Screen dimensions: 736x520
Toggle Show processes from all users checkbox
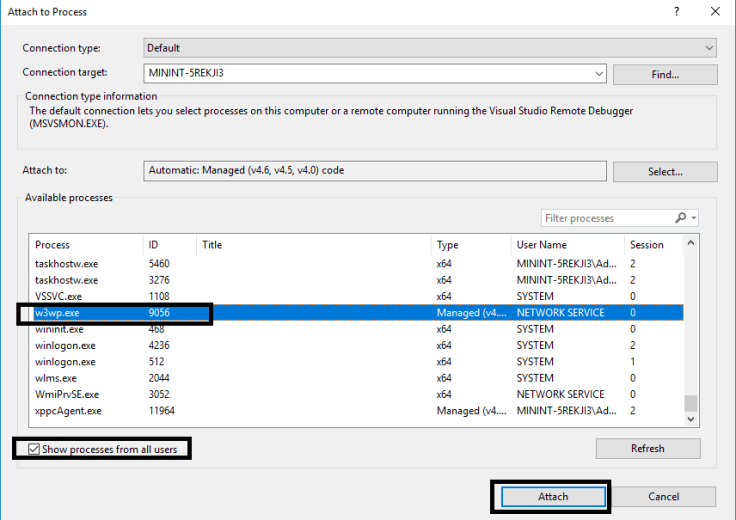pyautogui.click(x=35, y=449)
